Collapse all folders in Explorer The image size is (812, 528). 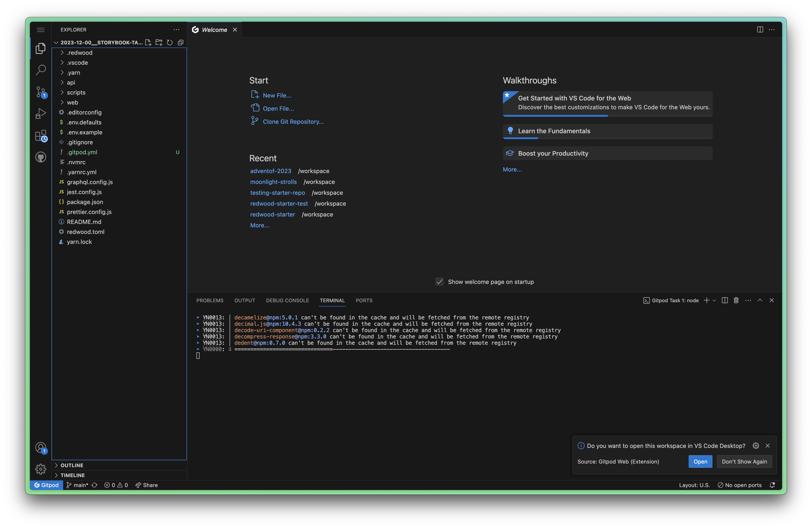pos(181,42)
